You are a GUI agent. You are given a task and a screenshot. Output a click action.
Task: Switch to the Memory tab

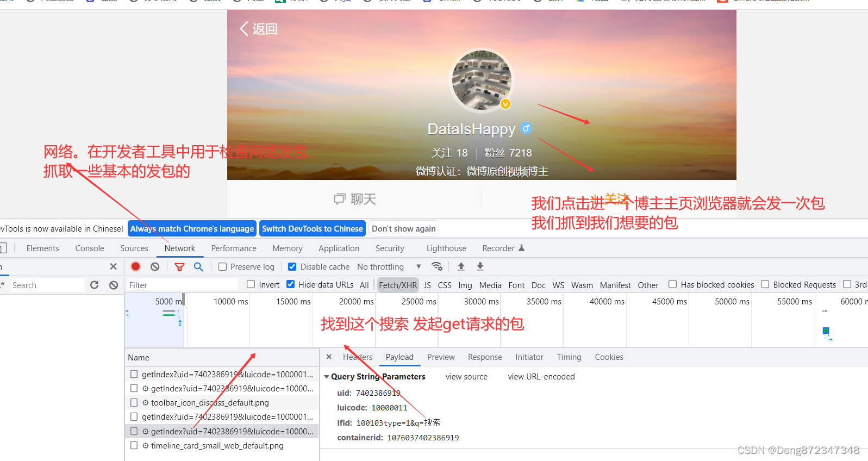tap(288, 248)
